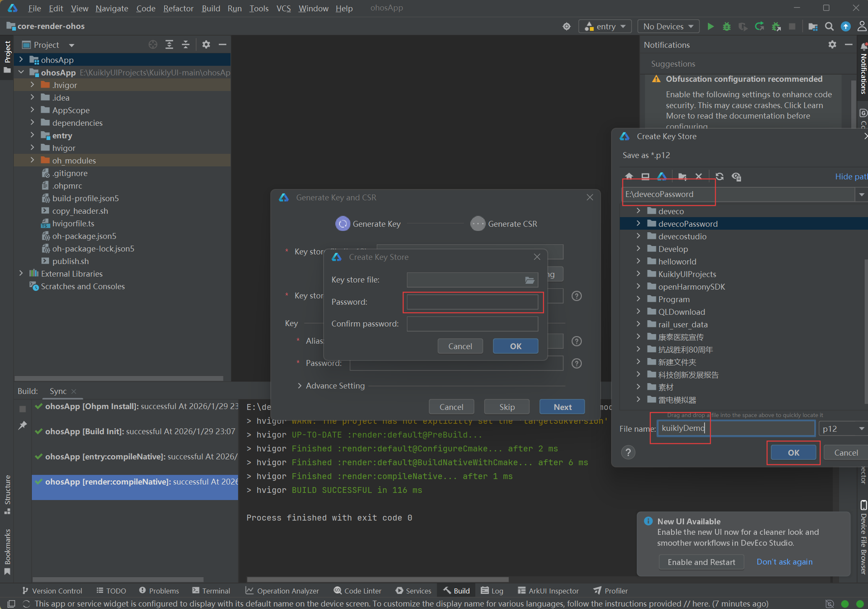Click the New Folder icon in file chooser
Image resolution: width=868 pixels, height=609 pixels.
pyautogui.click(x=682, y=176)
